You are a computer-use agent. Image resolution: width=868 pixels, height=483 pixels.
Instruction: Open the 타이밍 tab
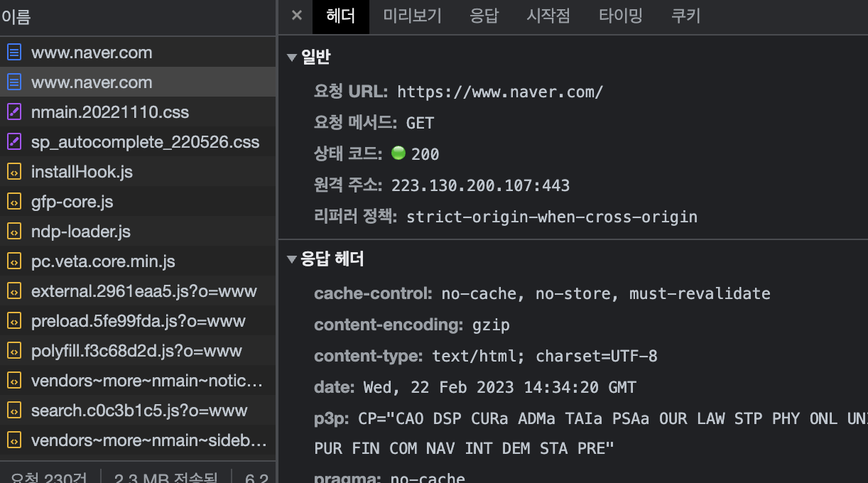click(621, 16)
